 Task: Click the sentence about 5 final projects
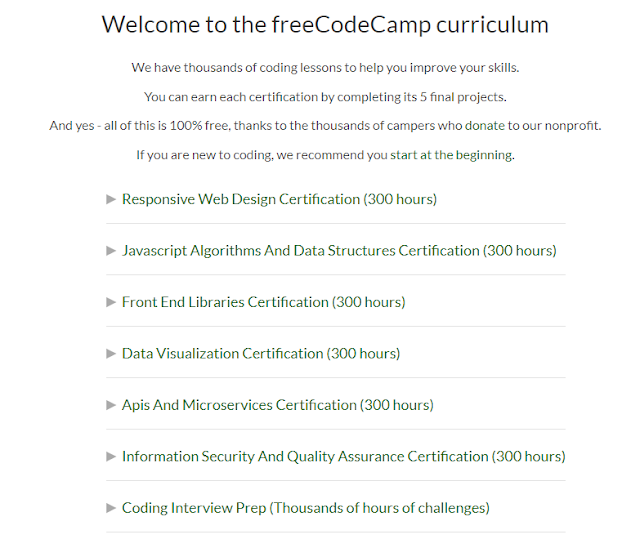click(325, 97)
